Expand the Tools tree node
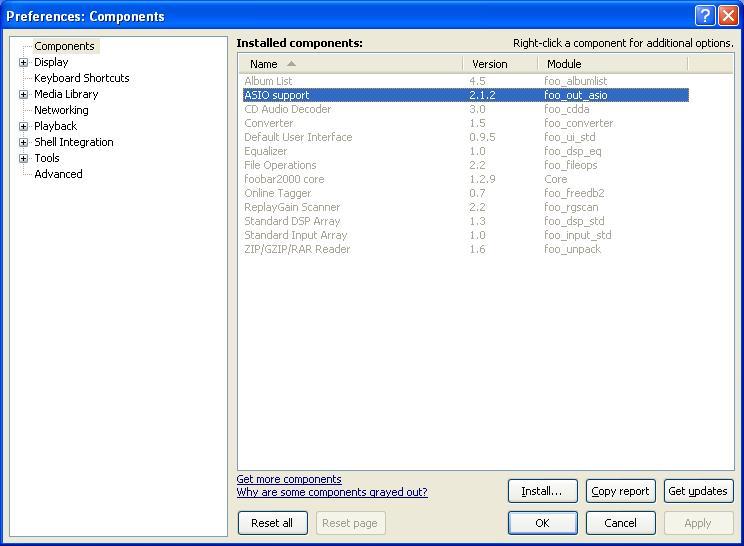This screenshot has width=744, height=546. point(23,158)
